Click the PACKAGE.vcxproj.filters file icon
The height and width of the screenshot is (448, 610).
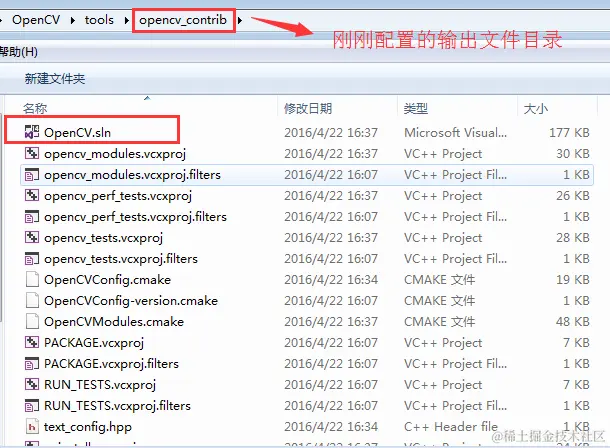(32, 363)
